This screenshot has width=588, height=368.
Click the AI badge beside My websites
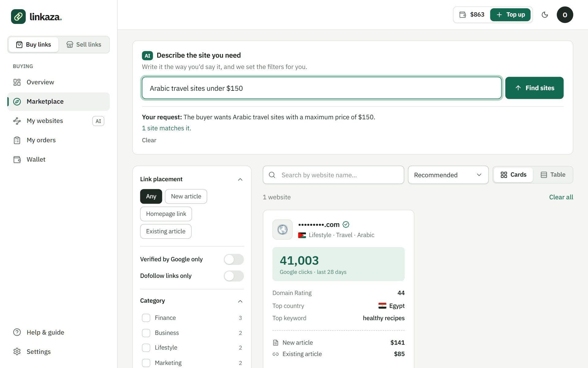coord(98,121)
